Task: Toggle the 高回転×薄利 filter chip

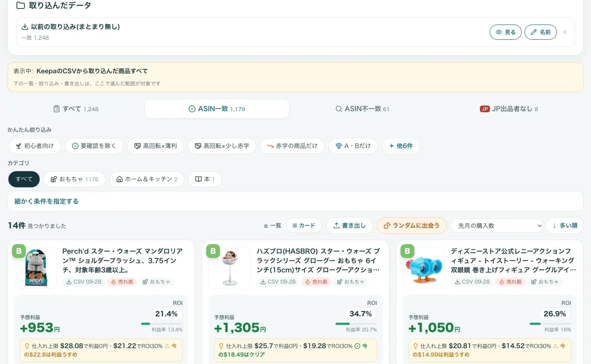Action: (x=155, y=146)
